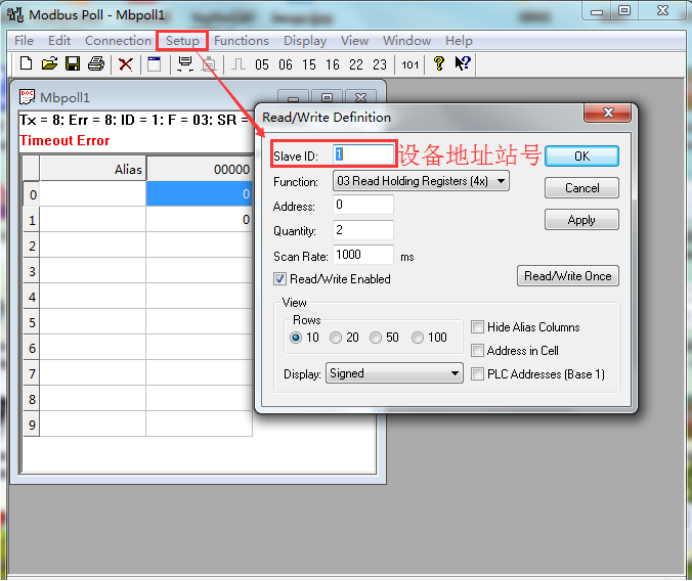The image size is (692, 581).
Task: Click function code 06 in toolbar
Action: 286,65
